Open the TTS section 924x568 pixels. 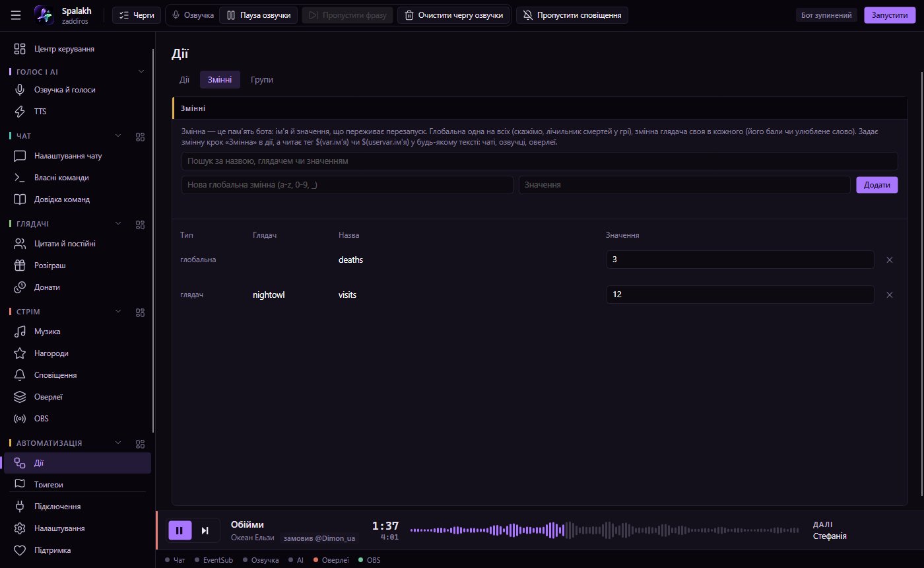[77, 112]
